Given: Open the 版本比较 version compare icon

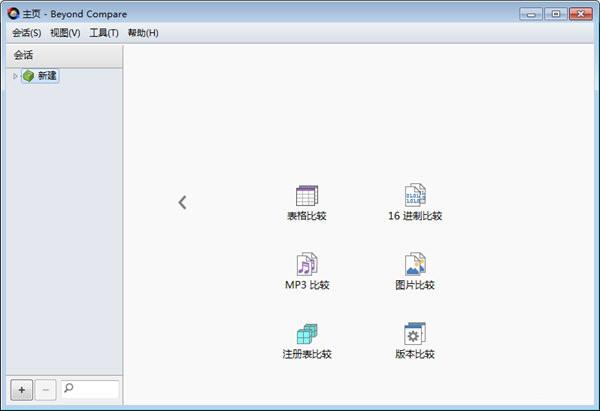Looking at the screenshot, I should click(415, 334).
